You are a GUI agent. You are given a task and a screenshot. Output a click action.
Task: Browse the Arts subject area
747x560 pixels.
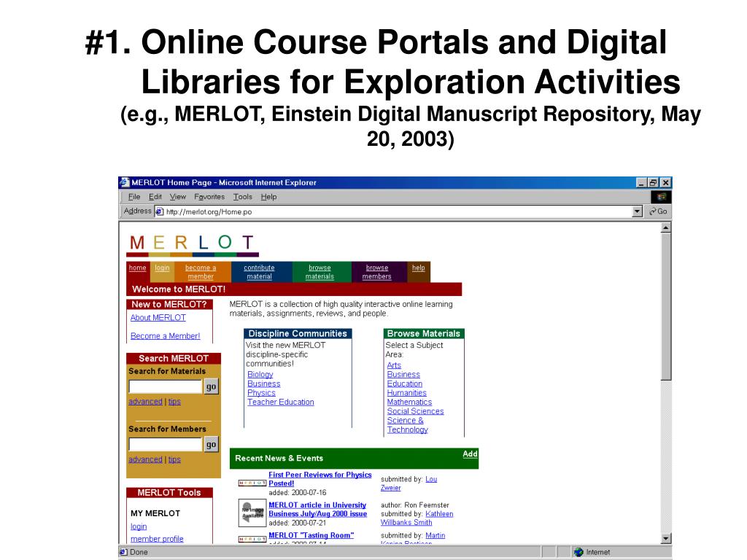click(394, 365)
